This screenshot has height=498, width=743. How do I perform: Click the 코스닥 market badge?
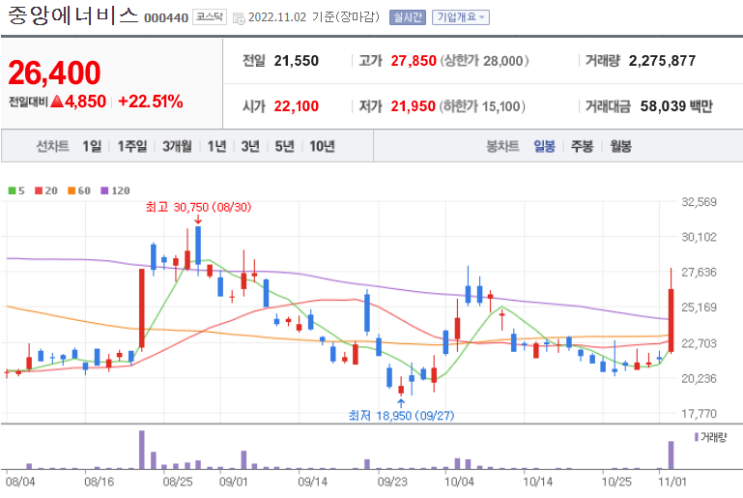(209, 18)
